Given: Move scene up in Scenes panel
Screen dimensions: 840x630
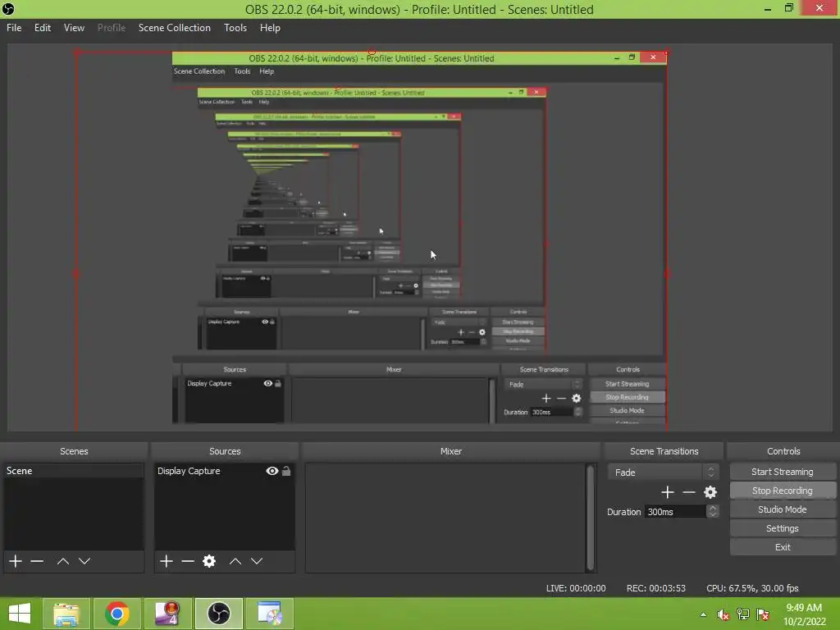Looking at the screenshot, I should click(62, 561).
